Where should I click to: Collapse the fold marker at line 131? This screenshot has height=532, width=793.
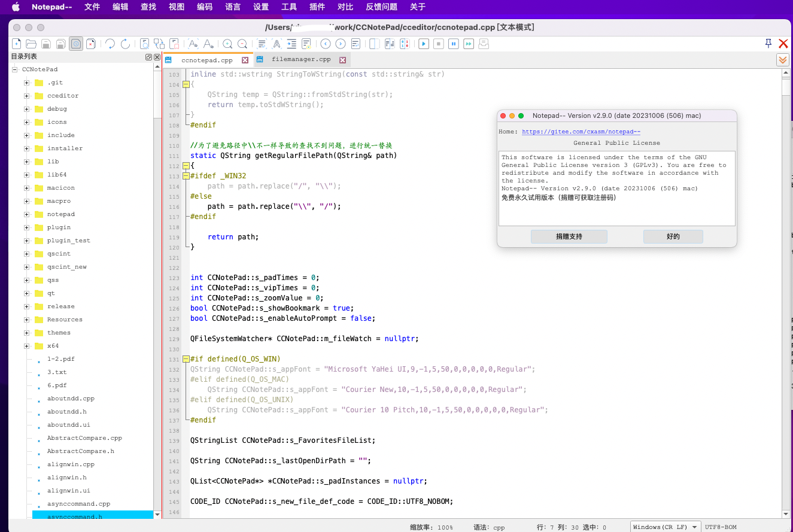click(x=186, y=359)
